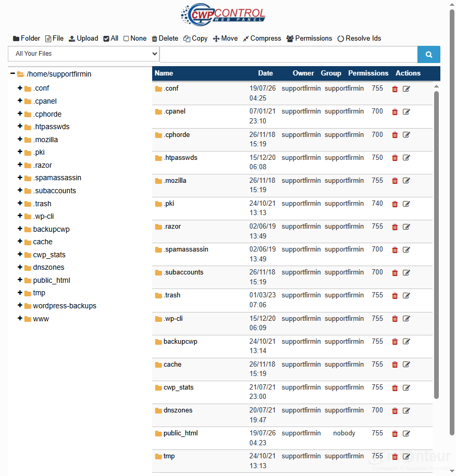Click edit icon in dnszones row

[406, 411]
